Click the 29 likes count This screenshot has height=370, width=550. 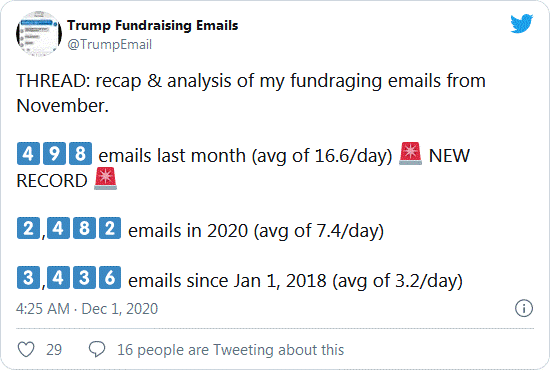click(54, 350)
